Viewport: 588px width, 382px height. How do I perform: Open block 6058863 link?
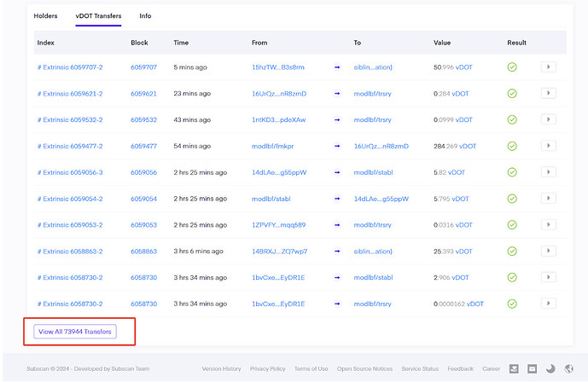coord(143,252)
